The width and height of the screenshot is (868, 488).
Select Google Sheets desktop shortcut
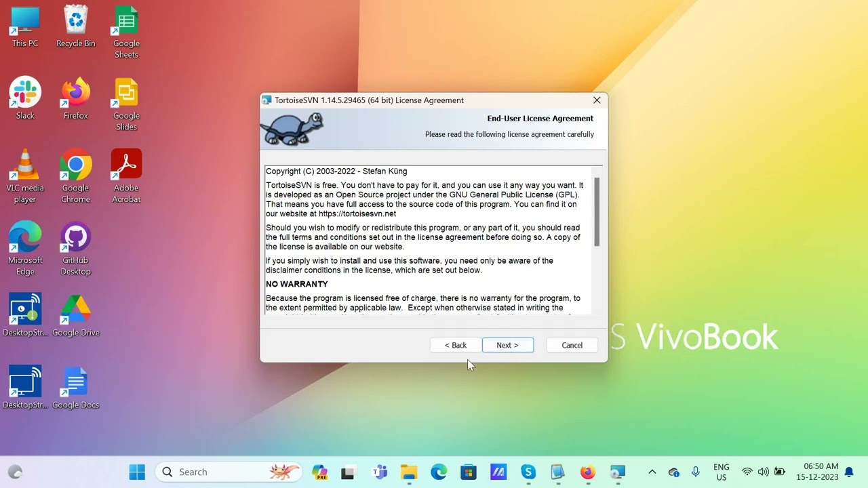click(x=126, y=32)
